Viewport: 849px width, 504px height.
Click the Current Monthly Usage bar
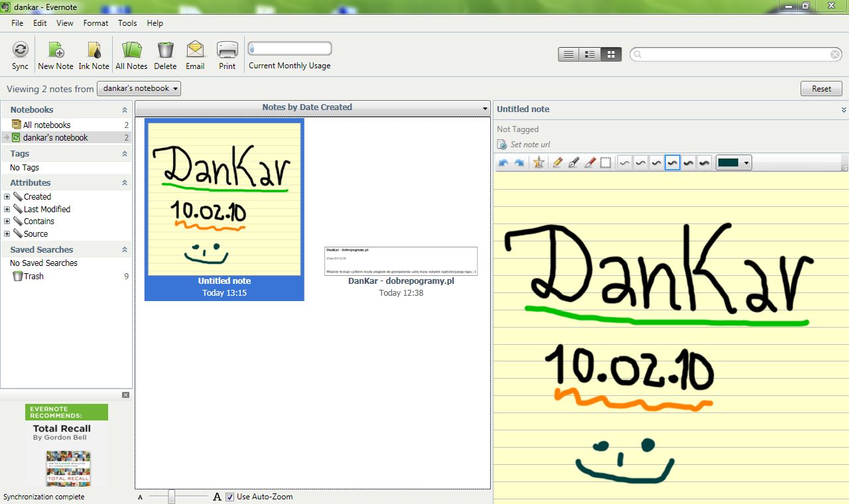click(x=290, y=48)
